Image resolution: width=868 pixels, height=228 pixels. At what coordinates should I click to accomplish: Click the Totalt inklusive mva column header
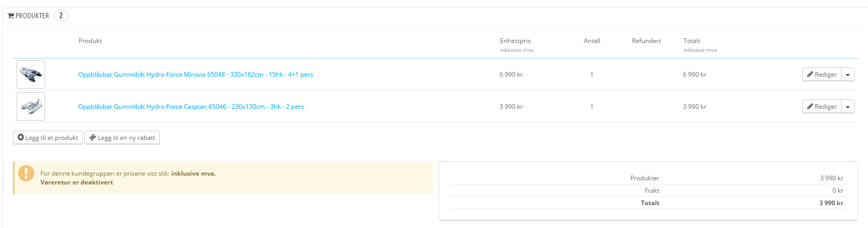point(692,41)
